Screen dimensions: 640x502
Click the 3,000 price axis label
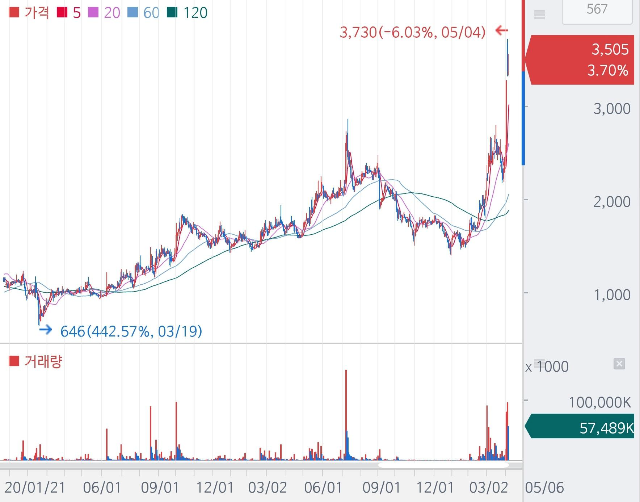(x=612, y=109)
